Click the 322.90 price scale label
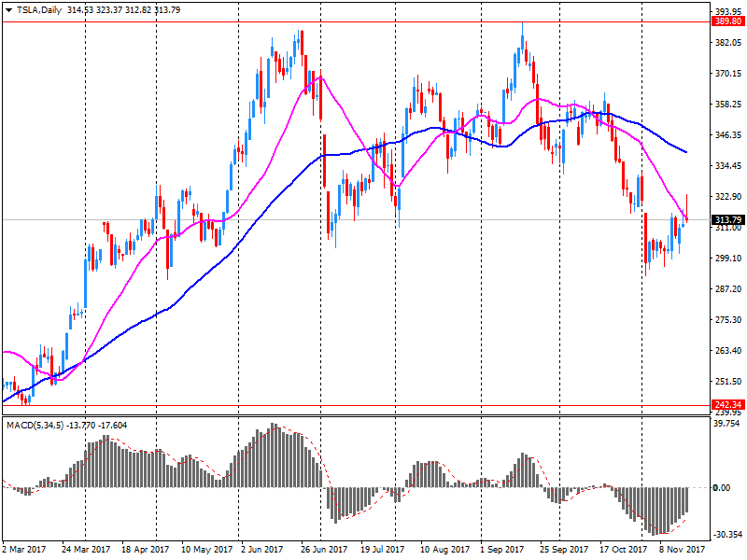Image resolution: width=747 pixels, height=560 pixels. tap(728, 196)
